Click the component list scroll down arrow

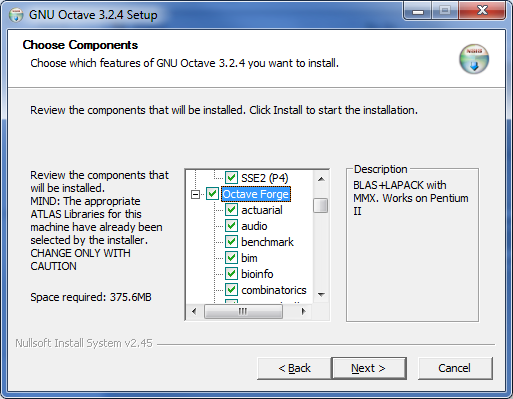coord(321,295)
